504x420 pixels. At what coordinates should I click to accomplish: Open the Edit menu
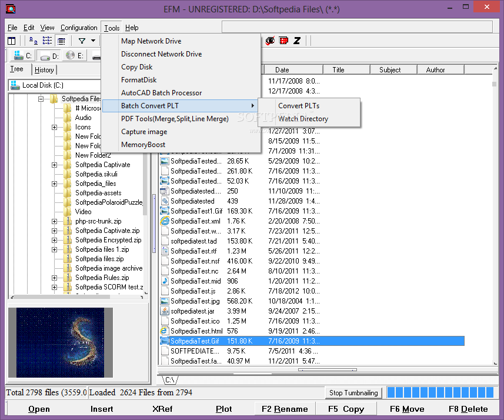(x=29, y=28)
